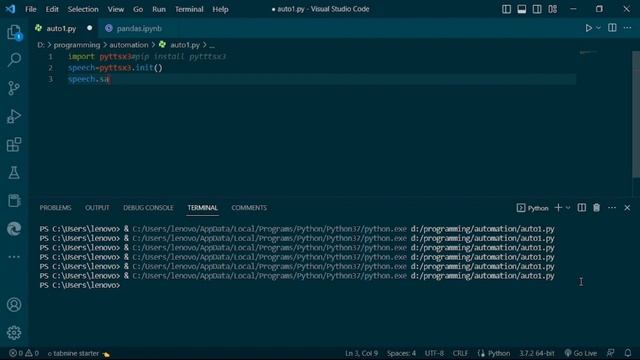640x360 pixels.
Task: Change the UTF-8 encoding
Action: 434,353
